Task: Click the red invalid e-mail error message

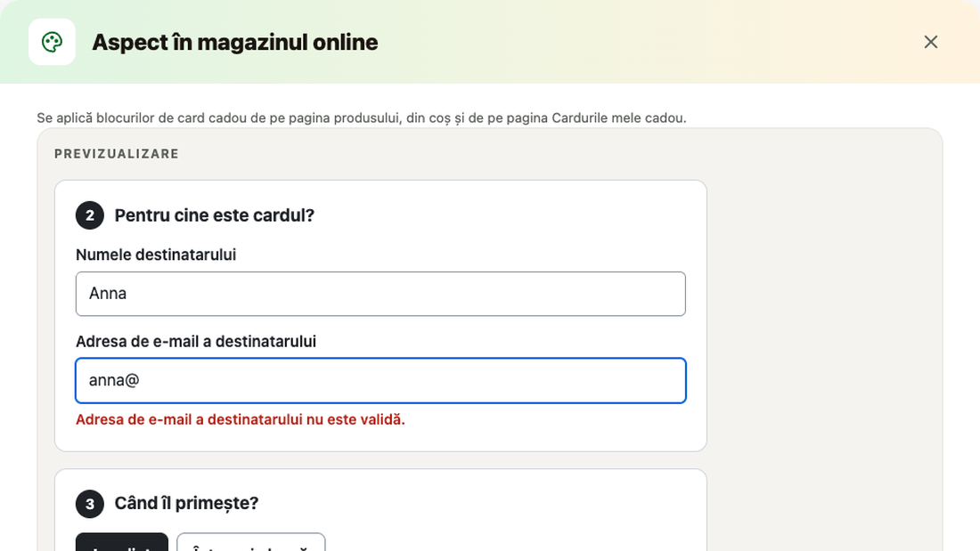Action: tap(241, 420)
